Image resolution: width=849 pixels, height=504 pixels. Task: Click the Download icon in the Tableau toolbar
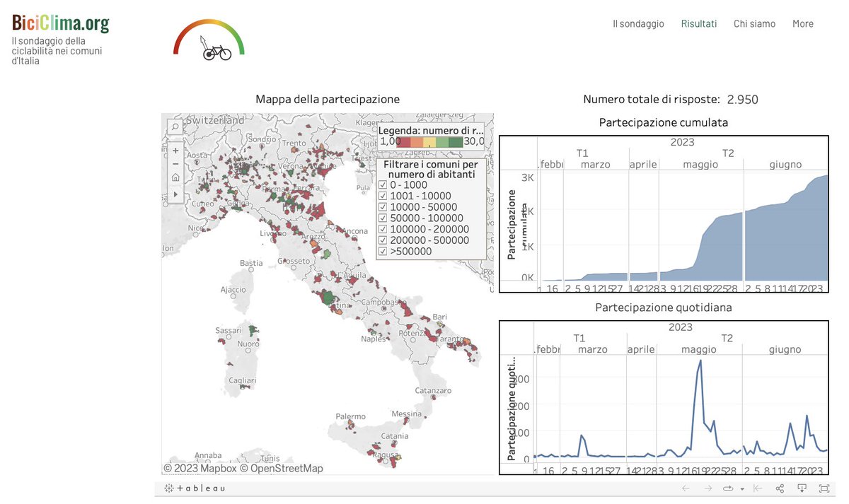click(802, 488)
